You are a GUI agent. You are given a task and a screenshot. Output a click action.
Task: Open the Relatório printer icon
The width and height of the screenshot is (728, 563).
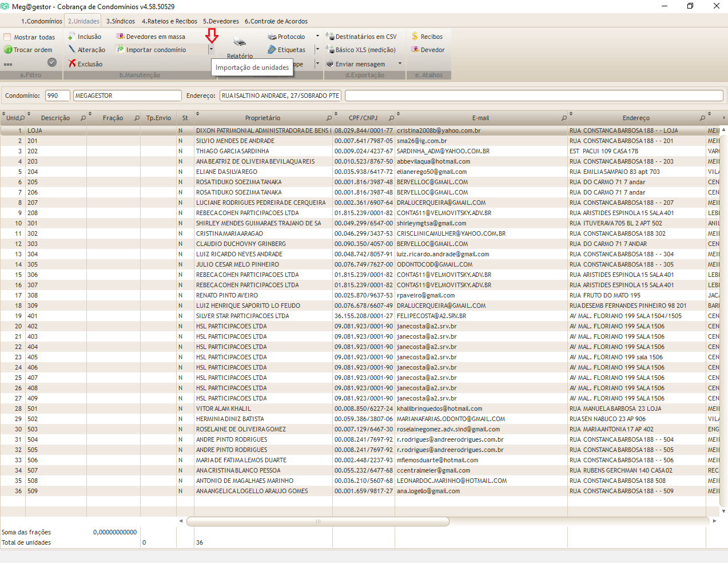pos(240,43)
